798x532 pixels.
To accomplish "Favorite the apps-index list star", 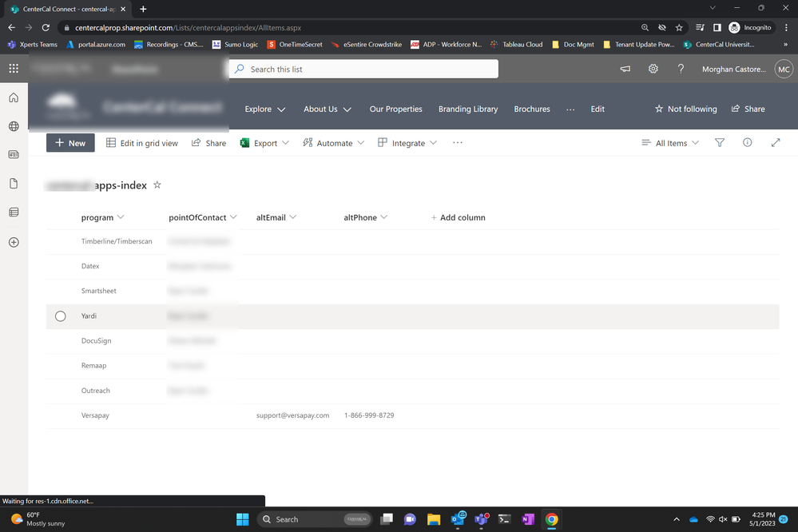I will (x=157, y=185).
